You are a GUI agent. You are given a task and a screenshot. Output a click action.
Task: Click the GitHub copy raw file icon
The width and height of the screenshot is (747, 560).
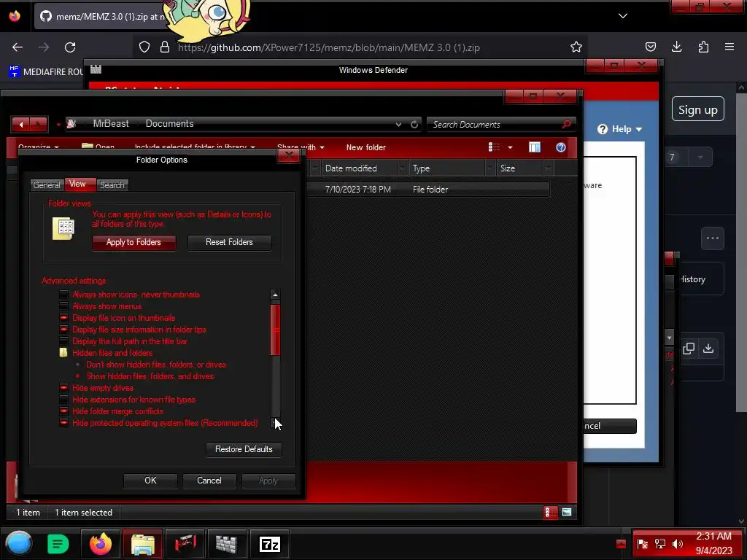tap(689, 349)
